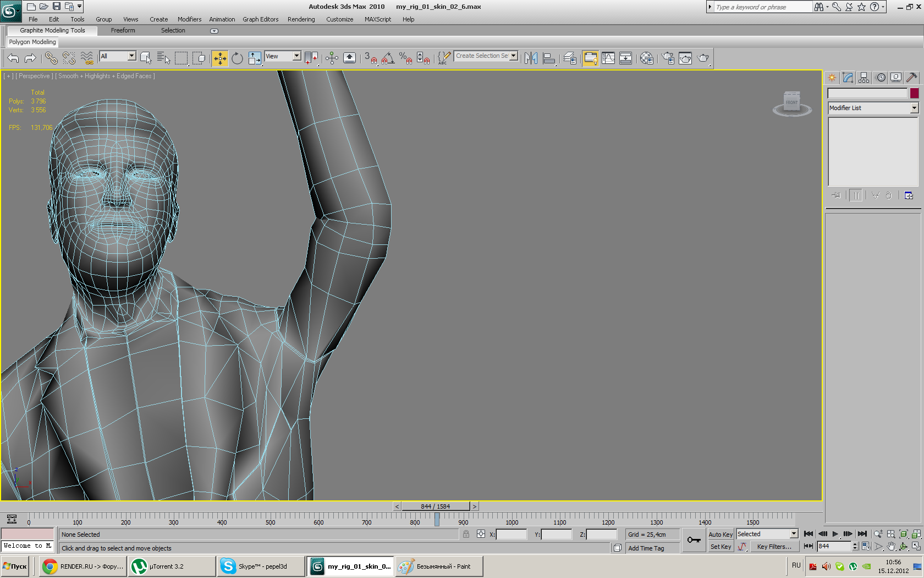
Task: Click the crimson object color swatch
Action: [x=914, y=94]
